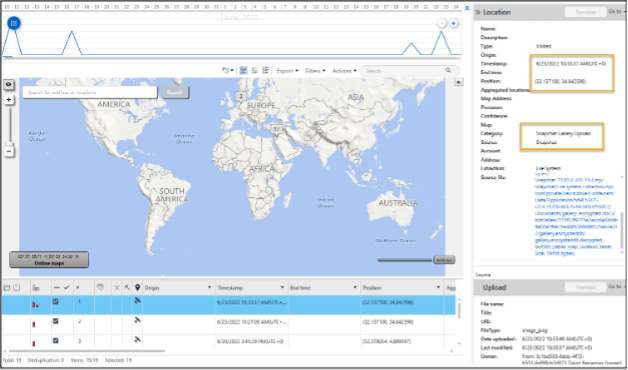Image resolution: width=628 pixels, height=370 pixels.
Task: Click the Location panel Translate button
Action: (x=586, y=12)
